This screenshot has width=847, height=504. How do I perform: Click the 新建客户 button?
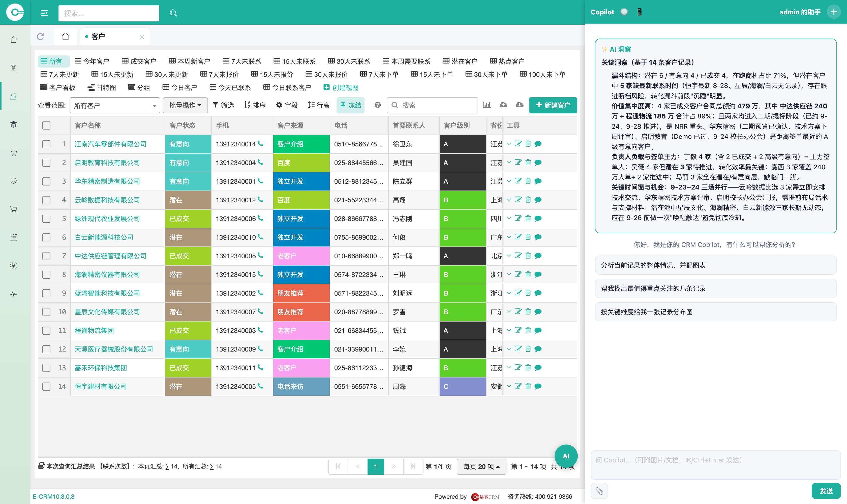coord(553,105)
